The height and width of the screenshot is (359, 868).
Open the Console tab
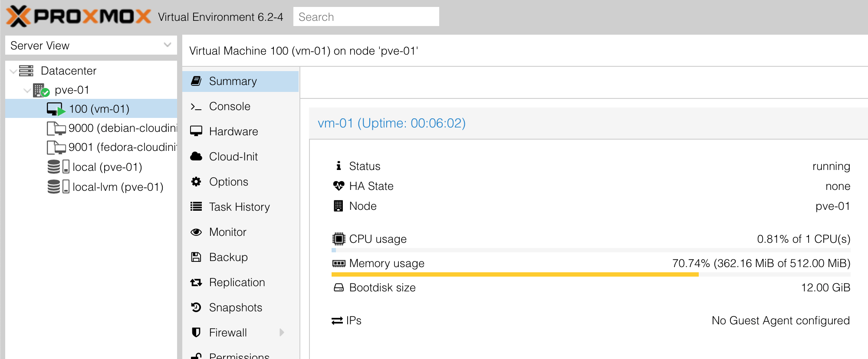(x=240, y=106)
